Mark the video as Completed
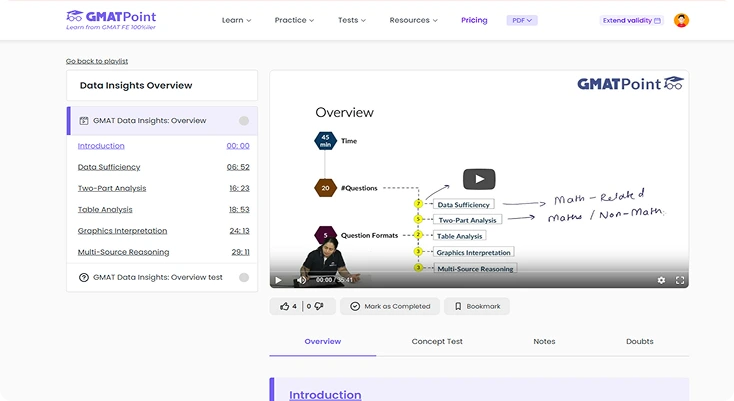This screenshot has height=401, width=734. coord(390,306)
